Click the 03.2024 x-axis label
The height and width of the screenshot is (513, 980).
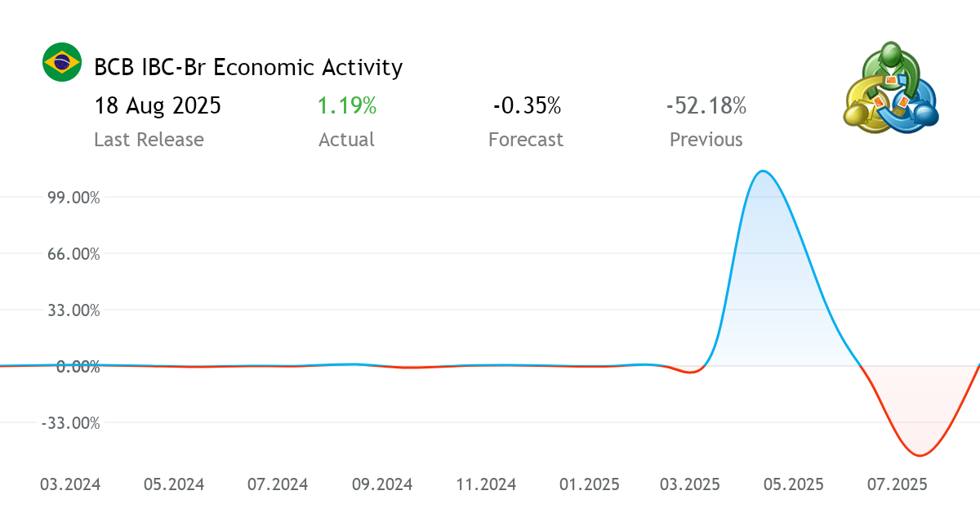tap(70, 484)
